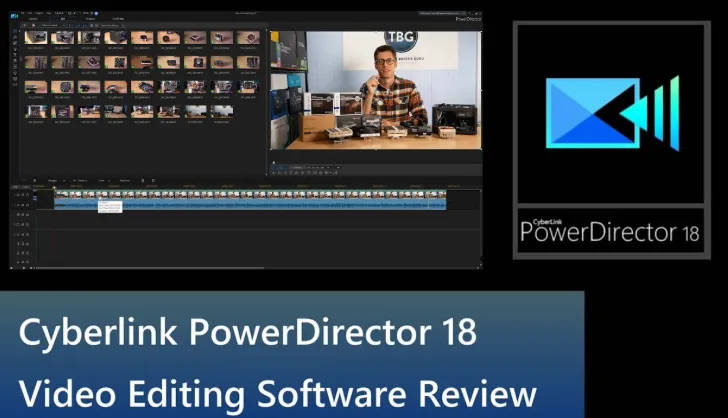Click the PowerDirector app logo icon
The height and width of the screenshot is (418, 728).
[14, 16]
